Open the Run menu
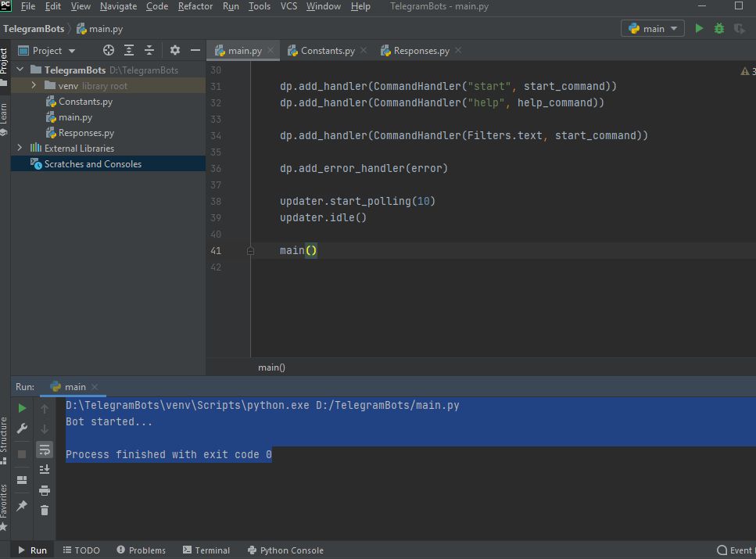Image resolution: width=756 pixels, height=559 pixels. [x=231, y=6]
